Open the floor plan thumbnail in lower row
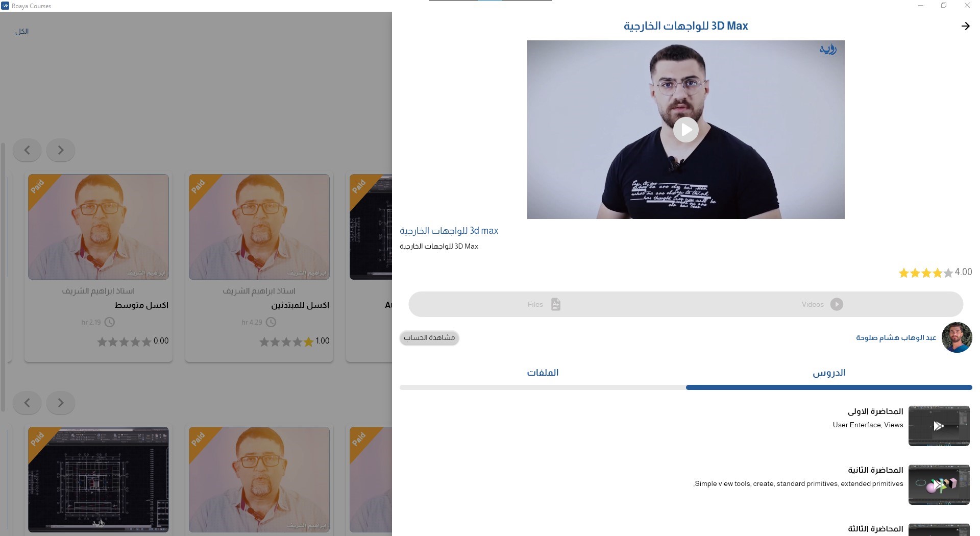The height and width of the screenshot is (536, 980). pos(99,479)
